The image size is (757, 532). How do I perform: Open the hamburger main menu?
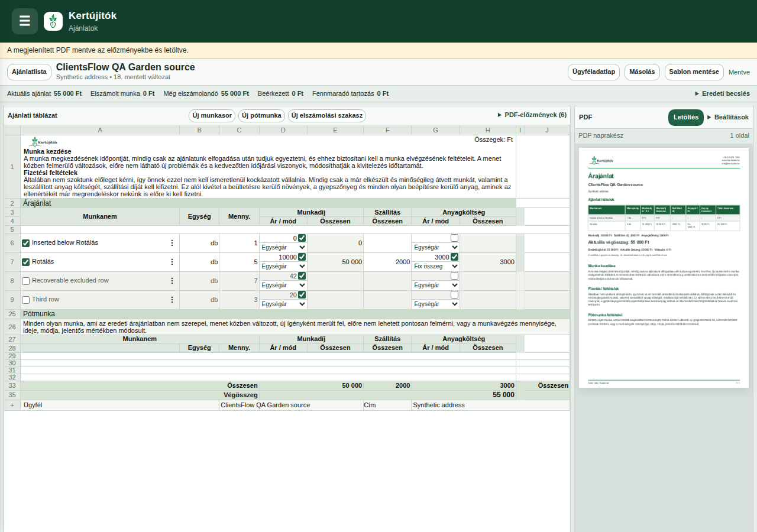point(25,21)
